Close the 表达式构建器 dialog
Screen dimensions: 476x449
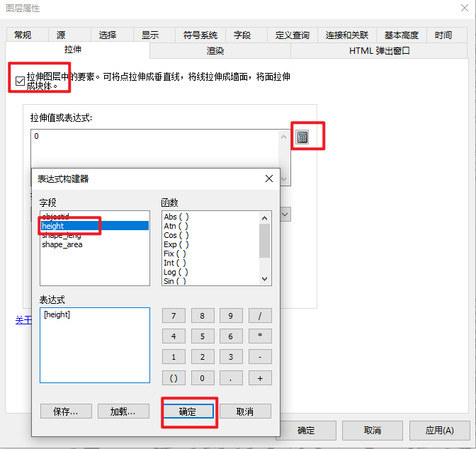point(268,178)
